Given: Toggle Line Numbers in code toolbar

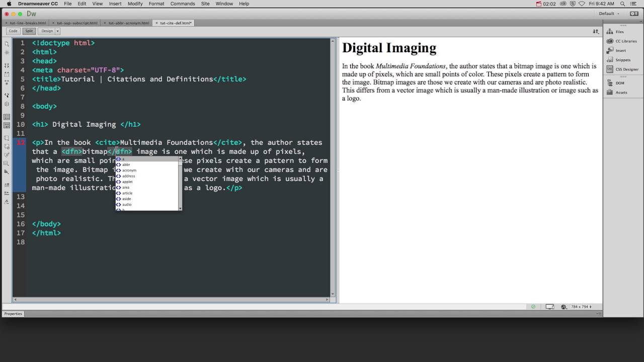Looking at the screenshot, I should (x=7, y=117).
